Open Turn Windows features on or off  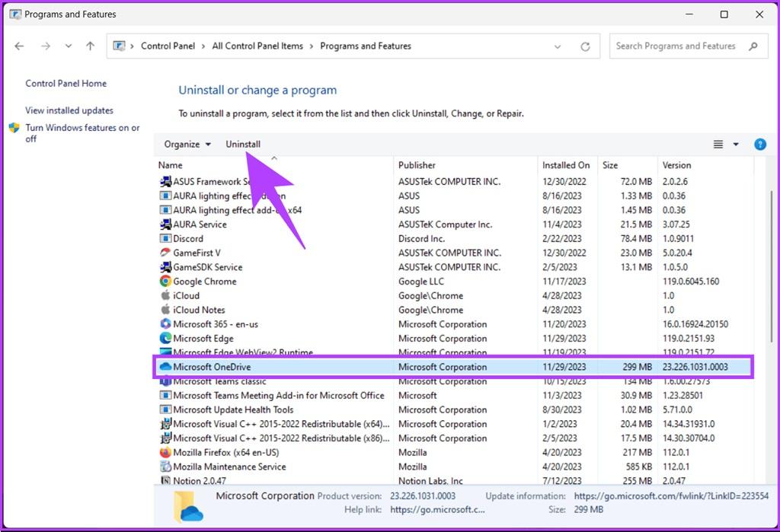(x=82, y=133)
